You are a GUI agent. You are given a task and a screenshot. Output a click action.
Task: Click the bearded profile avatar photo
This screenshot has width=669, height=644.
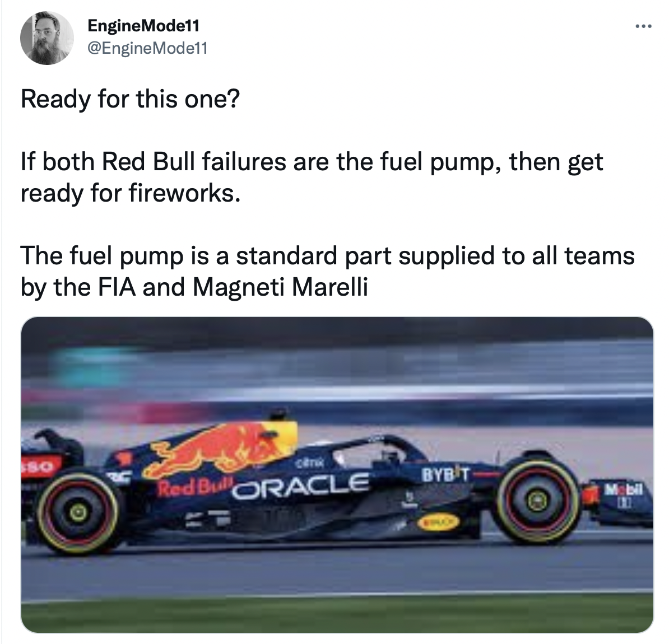coord(47,38)
